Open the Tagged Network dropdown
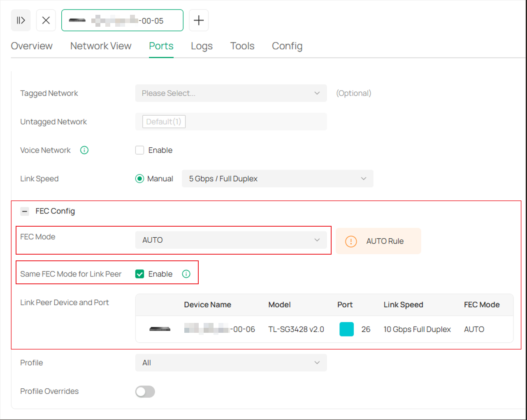Viewport: 527px width, 420px height. point(231,93)
